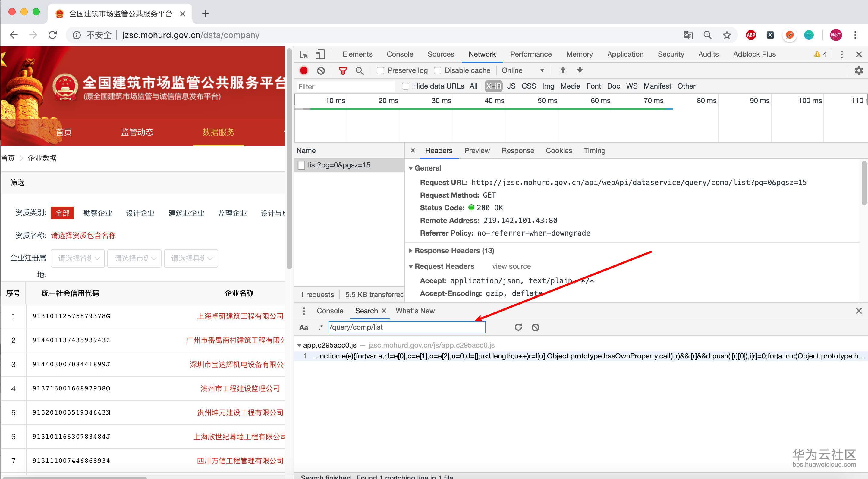This screenshot has width=868, height=479.
Task: Open the Preview tab of the request
Action: click(x=476, y=151)
